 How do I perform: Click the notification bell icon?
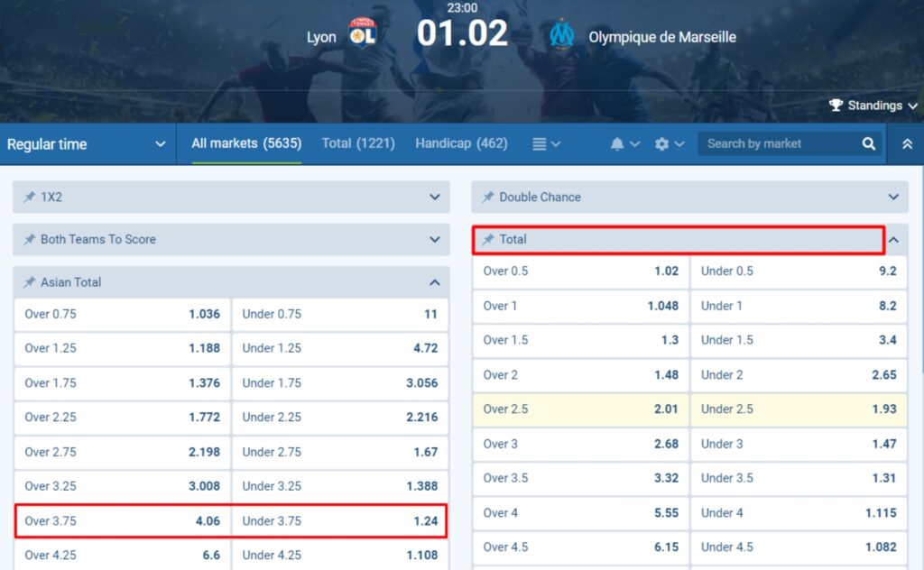(618, 144)
